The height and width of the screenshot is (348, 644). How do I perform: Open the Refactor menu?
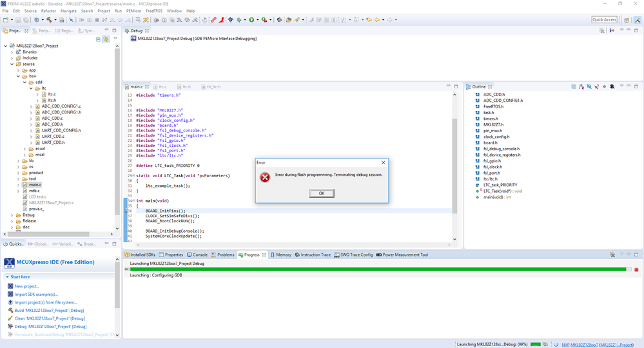(48, 11)
